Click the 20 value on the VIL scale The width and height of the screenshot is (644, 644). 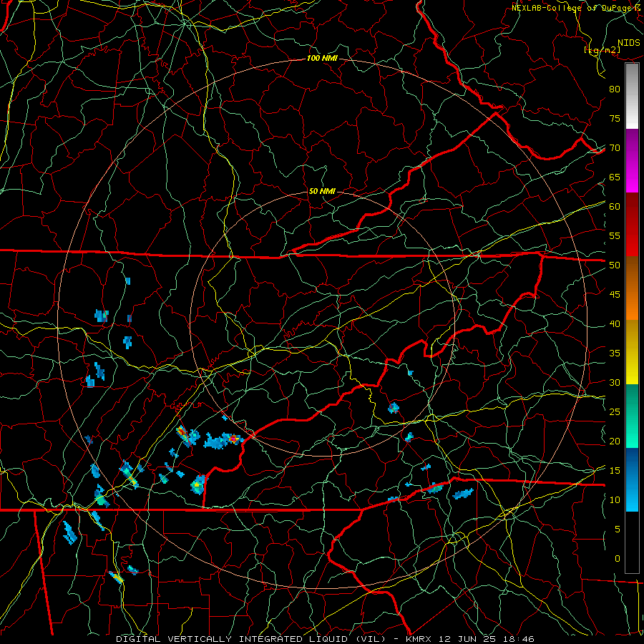[615, 441]
